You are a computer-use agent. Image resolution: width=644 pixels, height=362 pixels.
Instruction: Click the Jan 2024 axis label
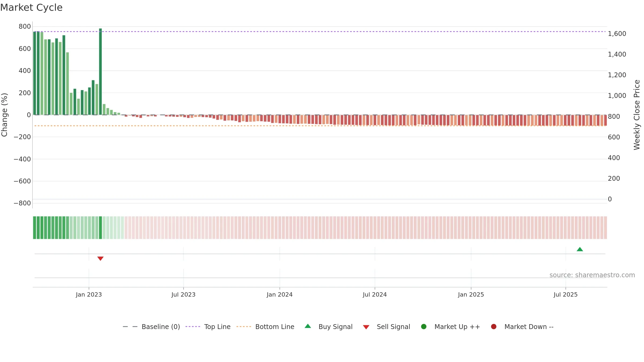coord(280,295)
